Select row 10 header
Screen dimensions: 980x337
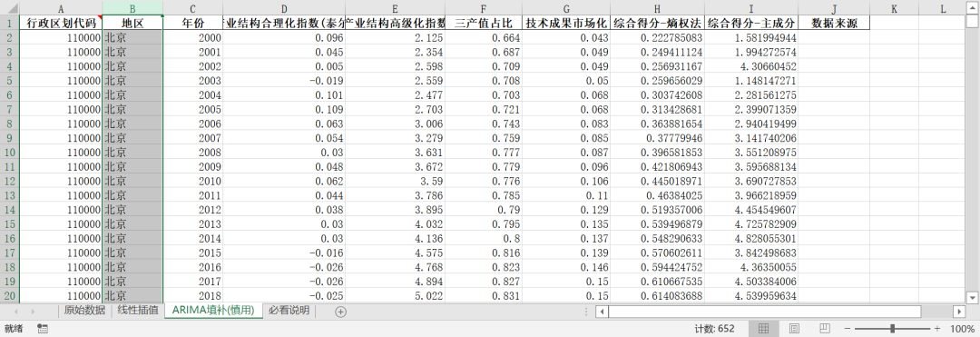tap(10, 153)
